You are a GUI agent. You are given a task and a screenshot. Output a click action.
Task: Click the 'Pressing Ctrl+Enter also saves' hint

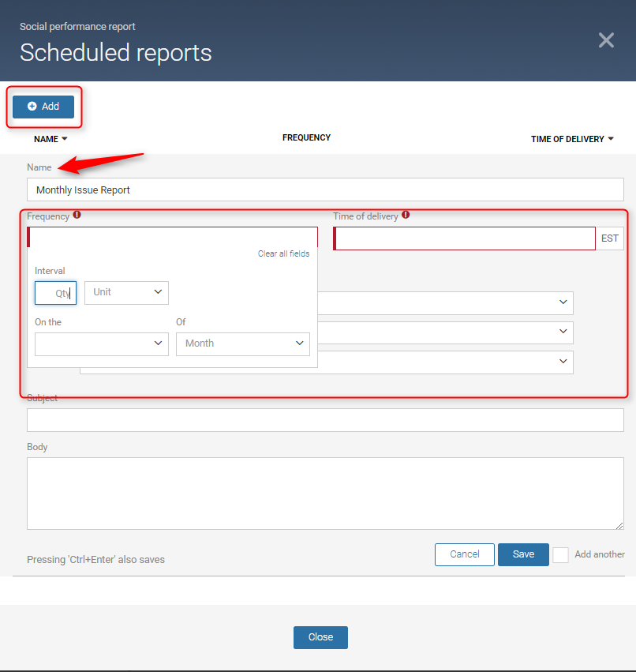[96, 560]
